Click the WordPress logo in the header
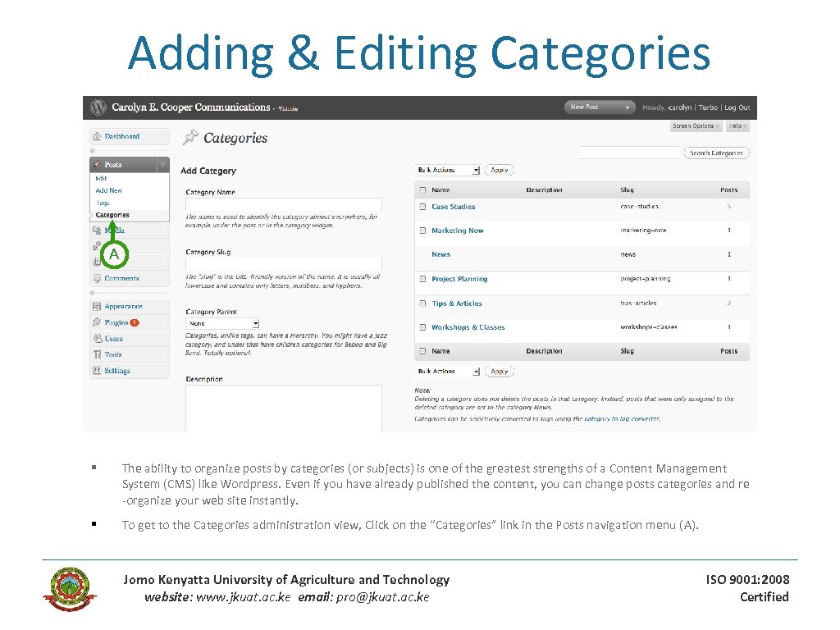Viewport: 840px width, 630px height. coord(96,107)
